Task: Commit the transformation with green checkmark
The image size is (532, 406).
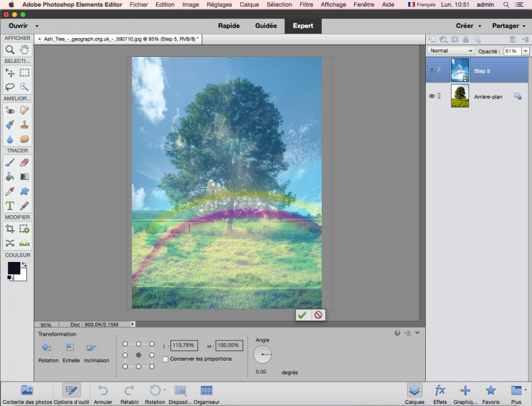Action: [x=302, y=315]
